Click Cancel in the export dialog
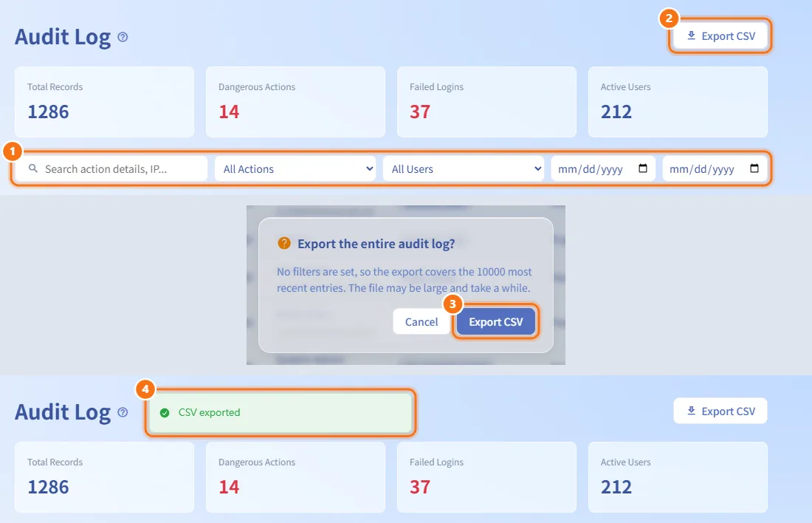 [422, 322]
